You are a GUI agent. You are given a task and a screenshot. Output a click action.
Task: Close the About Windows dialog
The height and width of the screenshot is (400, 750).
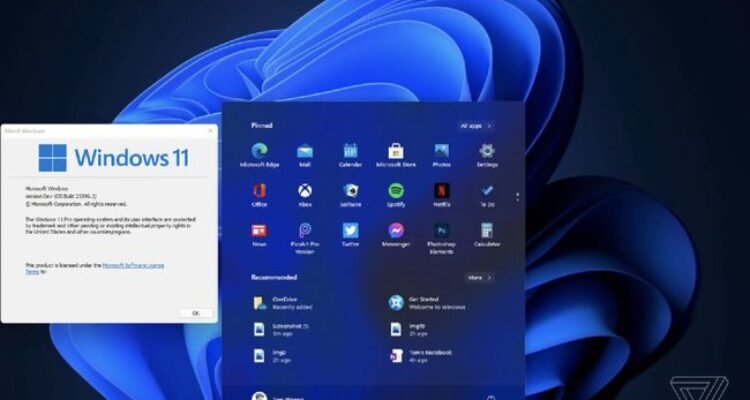[x=210, y=131]
